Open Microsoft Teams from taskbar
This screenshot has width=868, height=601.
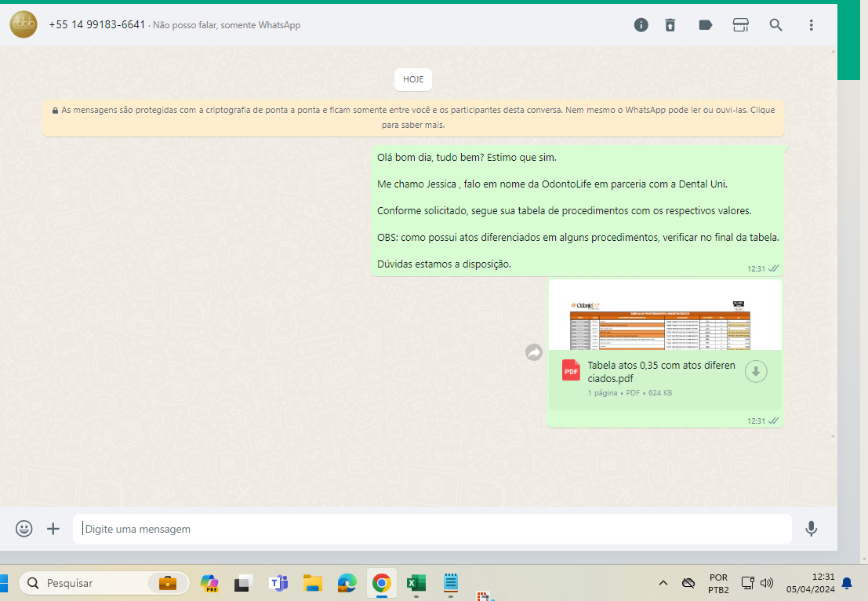coord(278,583)
